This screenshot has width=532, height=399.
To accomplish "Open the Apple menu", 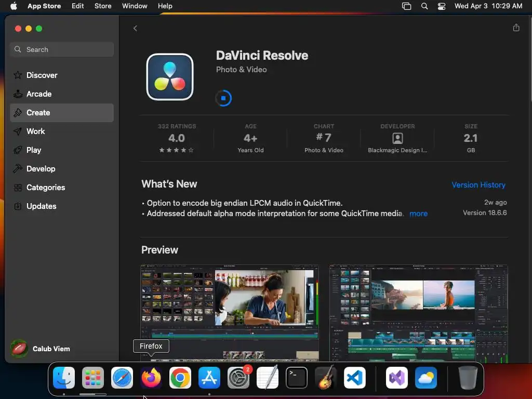I will pyautogui.click(x=14, y=6).
